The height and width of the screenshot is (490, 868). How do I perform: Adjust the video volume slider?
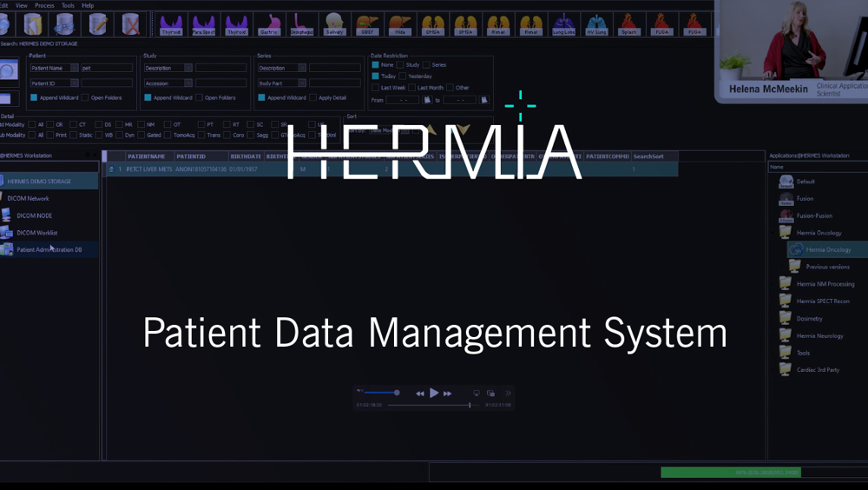click(384, 393)
